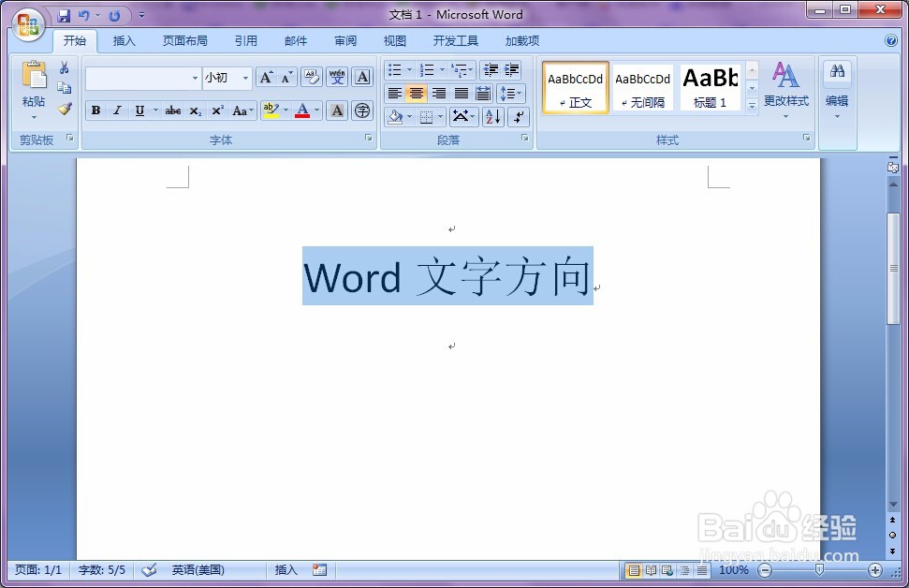Screen dimensions: 909x588
Task: Copy selection with the copy icon
Action: tap(65, 88)
